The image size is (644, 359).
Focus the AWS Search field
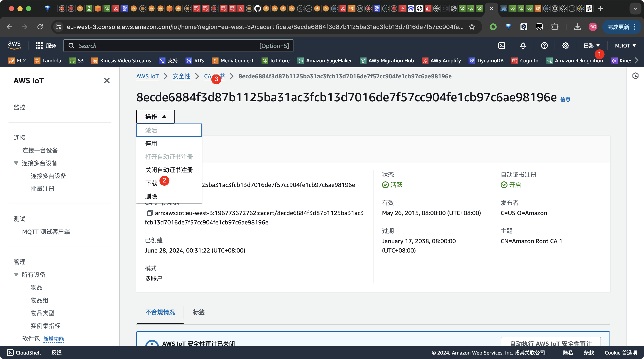pos(178,46)
